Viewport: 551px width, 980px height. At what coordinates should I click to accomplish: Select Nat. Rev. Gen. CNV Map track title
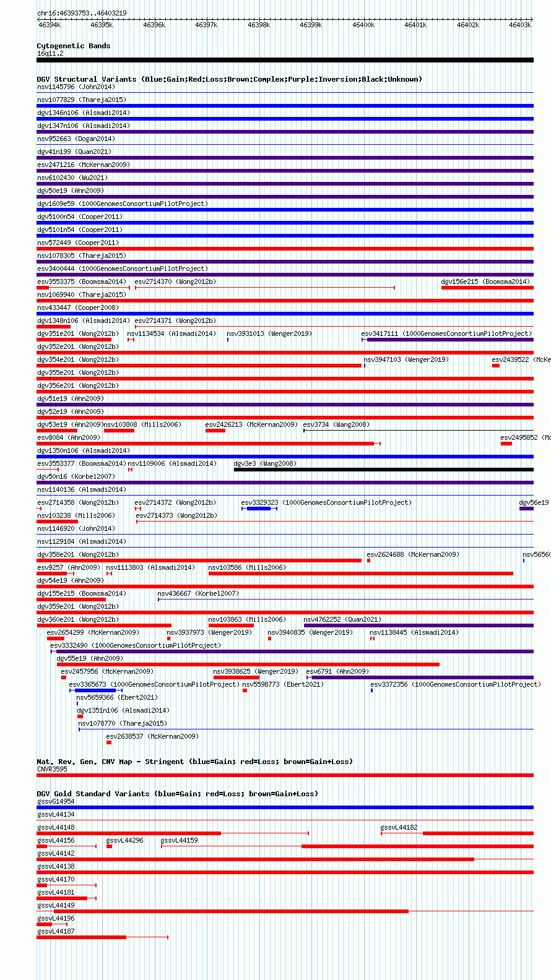coord(194,762)
